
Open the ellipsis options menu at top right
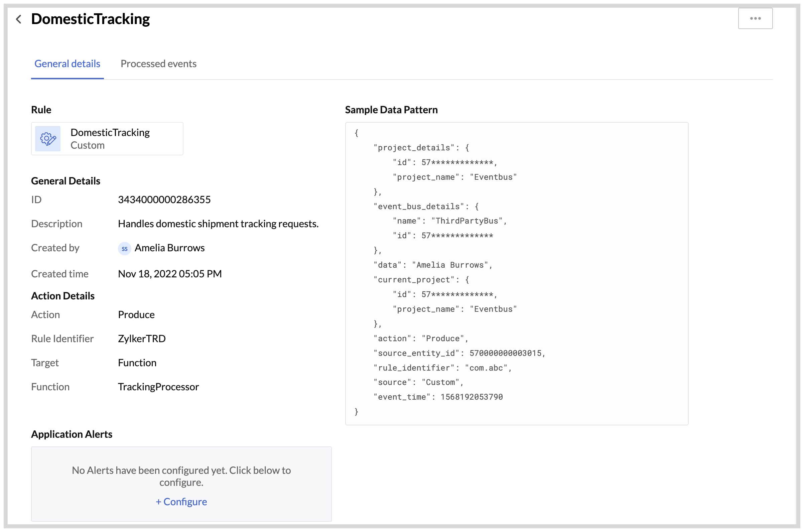[x=755, y=18]
